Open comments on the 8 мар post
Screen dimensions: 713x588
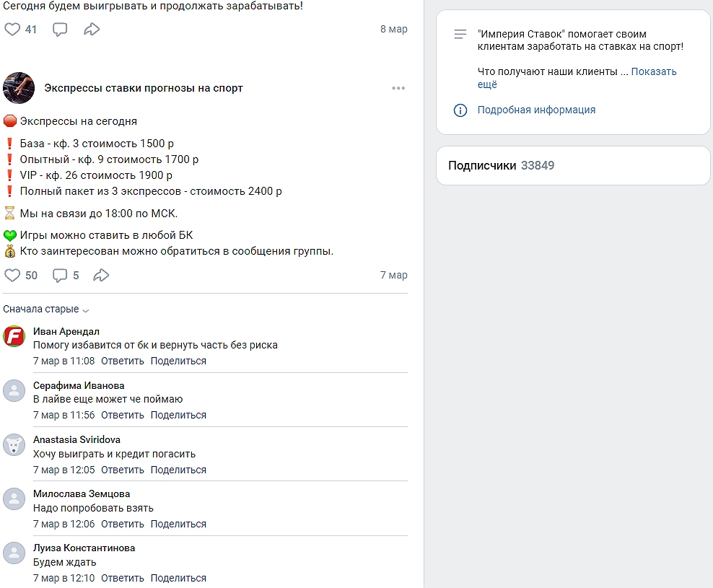pyautogui.click(x=60, y=30)
